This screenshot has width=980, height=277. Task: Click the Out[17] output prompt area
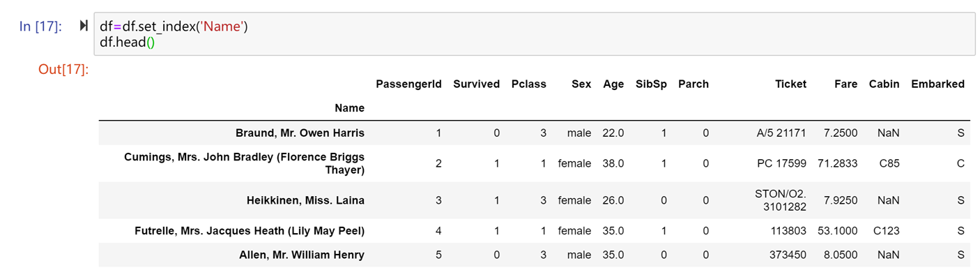click(63, 69)
